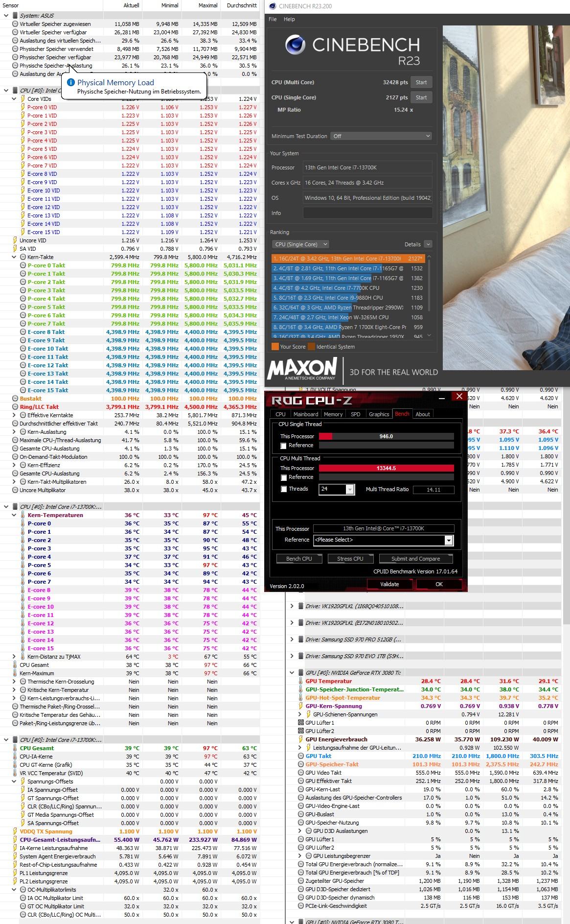Click the thermometer icon beside P-core 5 temperature
The width and height of the screenshot is (570, 924).
pyautogui.click(x=23, y=565)
